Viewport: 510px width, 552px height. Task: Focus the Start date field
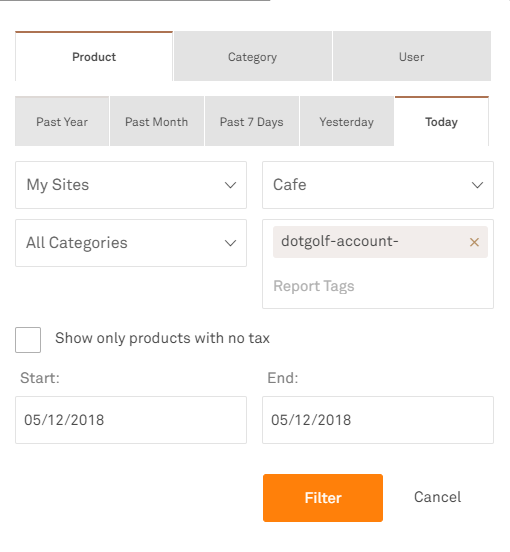point(131,420)
